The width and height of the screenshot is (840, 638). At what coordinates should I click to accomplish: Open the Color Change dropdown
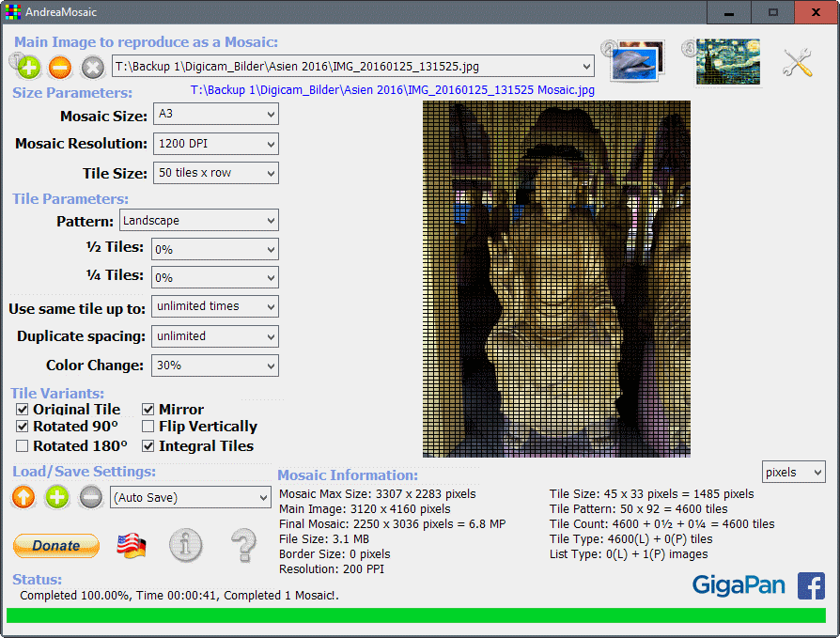coord(215,366)
